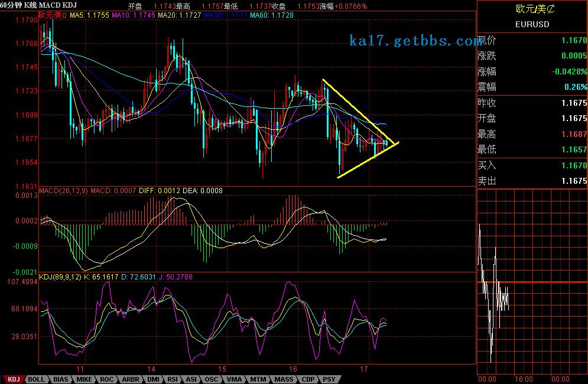Screen dimensions: 588x384
Task: Select the MASS indicator tab
Action: 284,379
